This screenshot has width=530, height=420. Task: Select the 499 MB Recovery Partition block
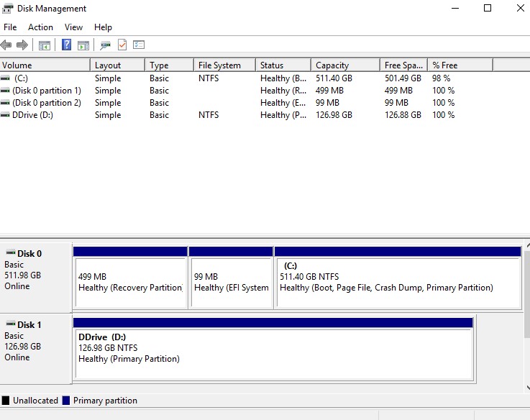click(129, 282)
